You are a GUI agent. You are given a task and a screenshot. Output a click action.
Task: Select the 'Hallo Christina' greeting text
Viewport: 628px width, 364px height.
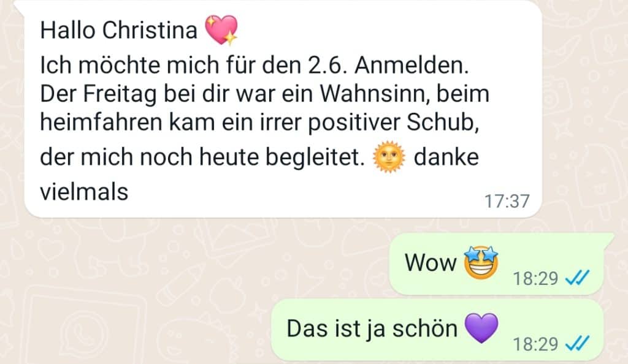(119, 31)
